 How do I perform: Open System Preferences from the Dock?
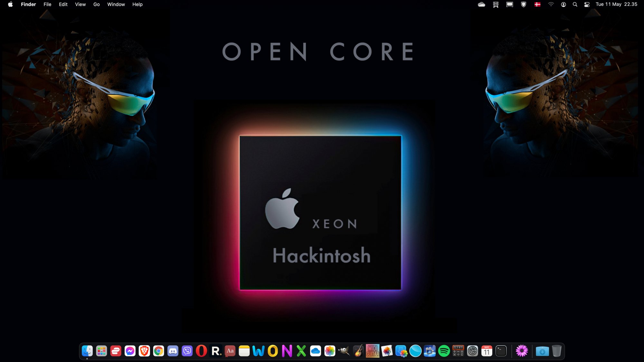click(473, 351)
